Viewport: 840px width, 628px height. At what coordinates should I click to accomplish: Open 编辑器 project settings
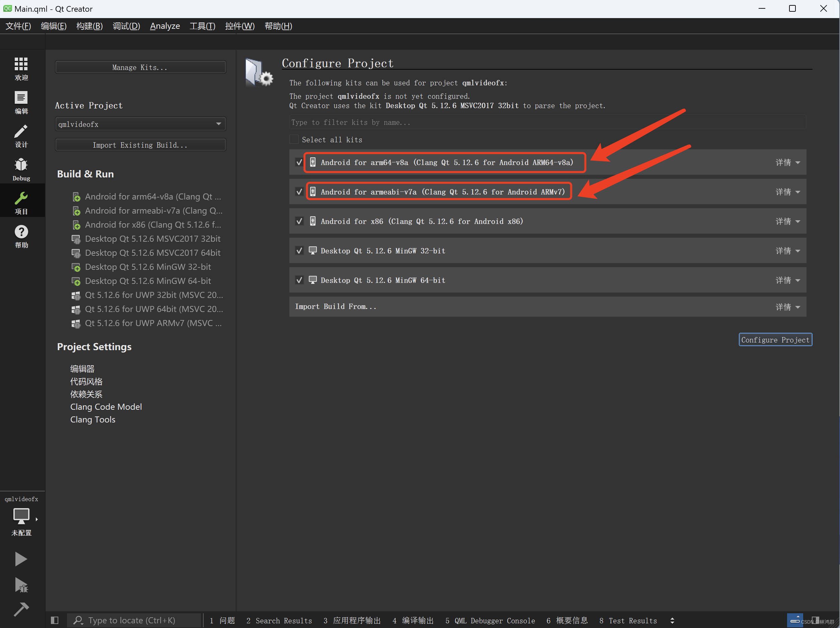(x=82, y=369)
